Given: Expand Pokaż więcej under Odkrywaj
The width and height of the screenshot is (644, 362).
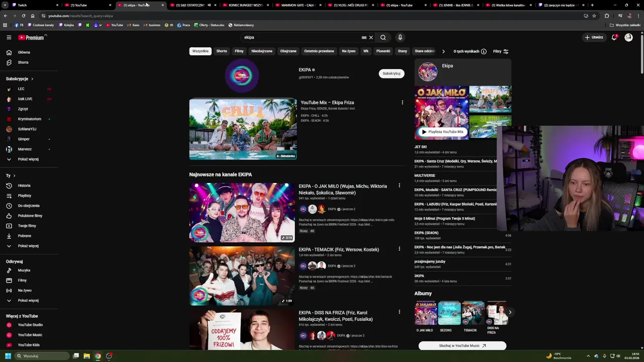Looking at the screenshot, I should [29, 301].
